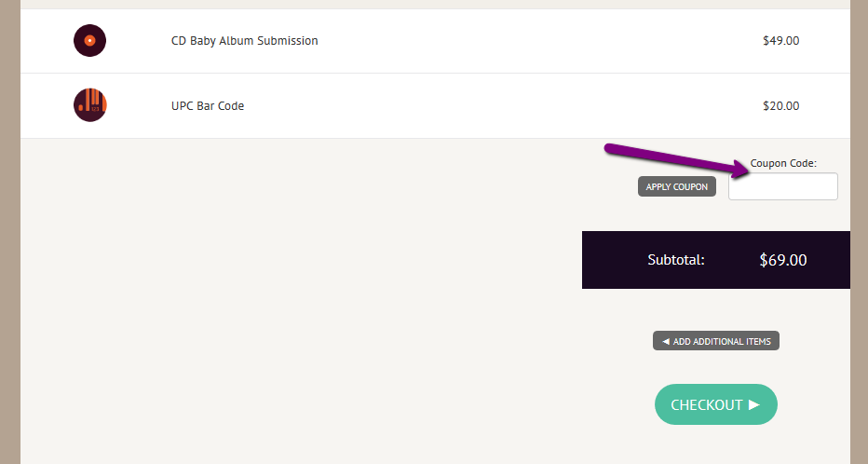The image size is (868, 464).
Task: Select the CD Baby Album Submission item name
Action: pyautogui.click(x=245, y=40)
